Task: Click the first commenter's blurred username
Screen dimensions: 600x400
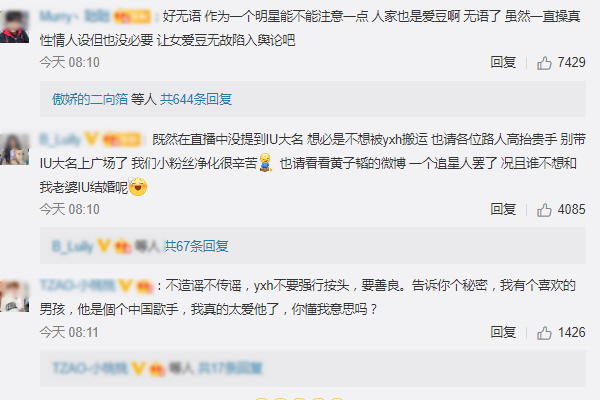Action: pyautogui.click(x=75, y=16)
